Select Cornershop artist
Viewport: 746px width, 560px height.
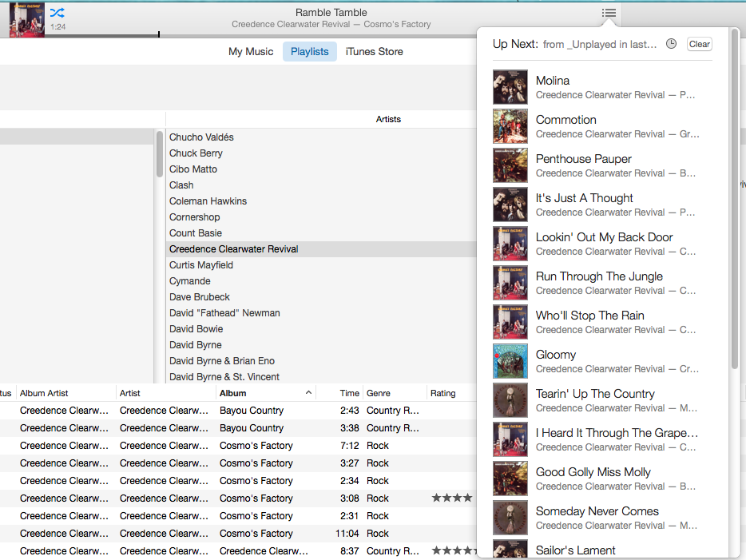point(321,217)
